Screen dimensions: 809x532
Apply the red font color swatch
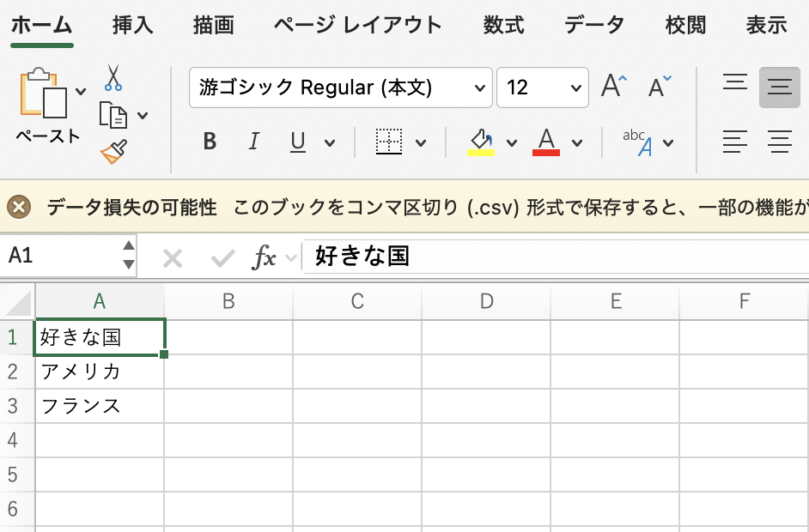pyautogui.click(x=546, y=142)
